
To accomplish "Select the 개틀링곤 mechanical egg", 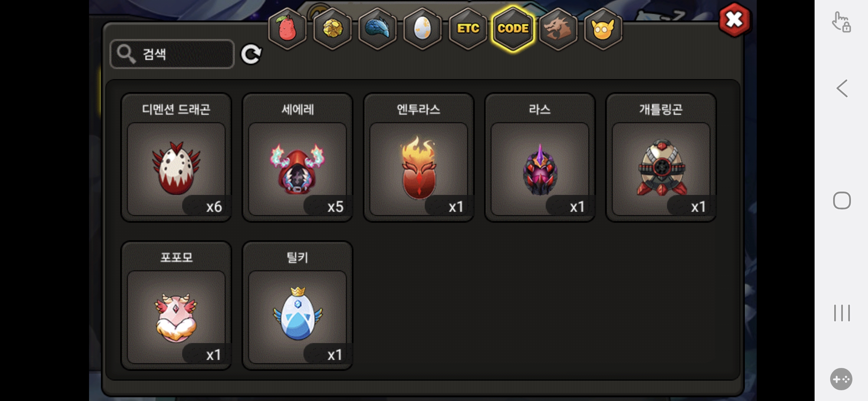I will [661, 157].
